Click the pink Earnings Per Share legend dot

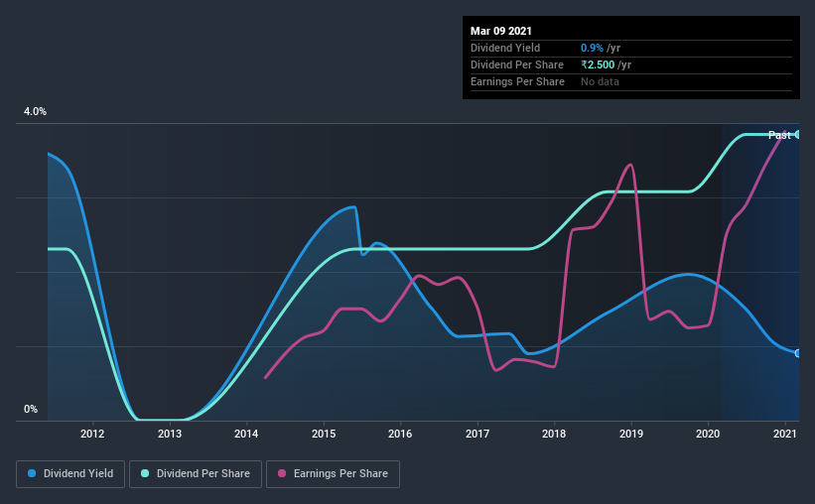coord(282,473)
